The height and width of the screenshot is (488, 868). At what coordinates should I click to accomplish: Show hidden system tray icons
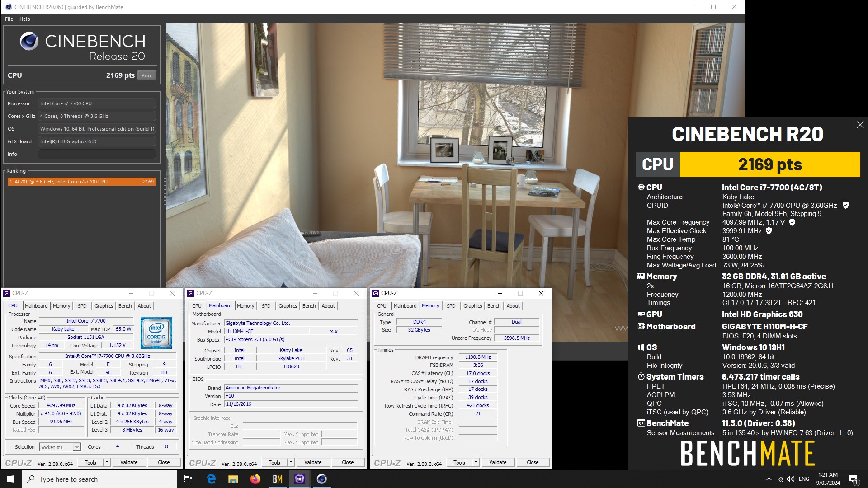(x=769, y=479)
